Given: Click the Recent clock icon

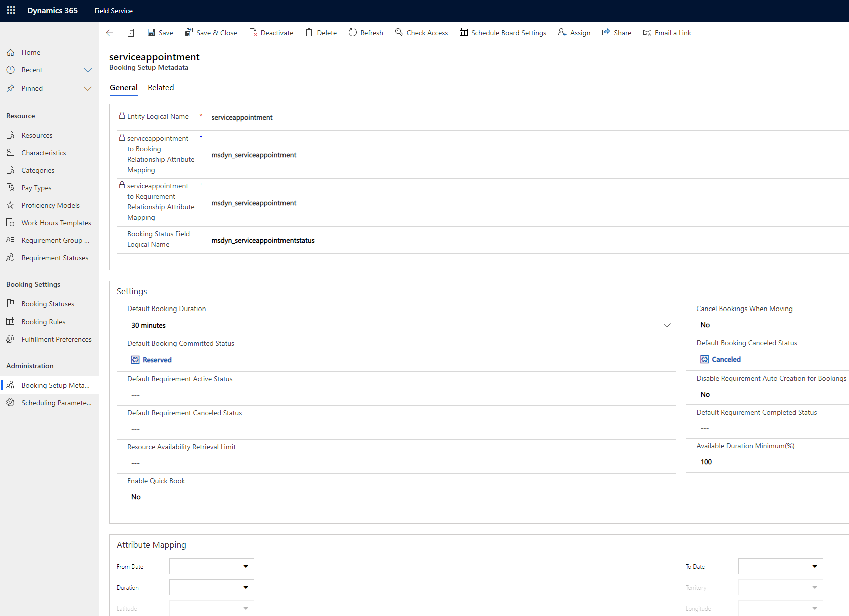Looking at the screenshot, I should pyautogui.click(x=10, y=70).
